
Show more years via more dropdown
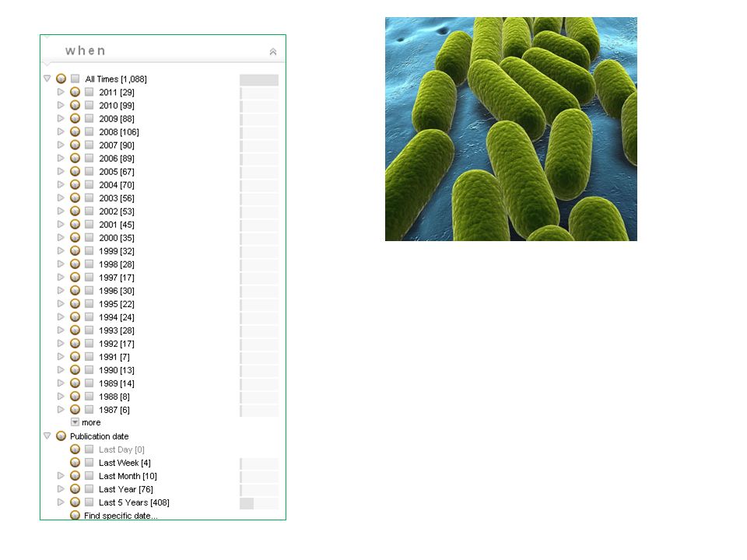75,422
